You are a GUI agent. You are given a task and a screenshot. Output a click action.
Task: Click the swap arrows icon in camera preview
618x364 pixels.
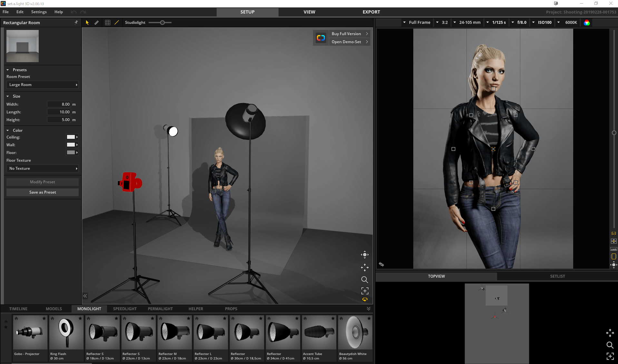(381, 264)
